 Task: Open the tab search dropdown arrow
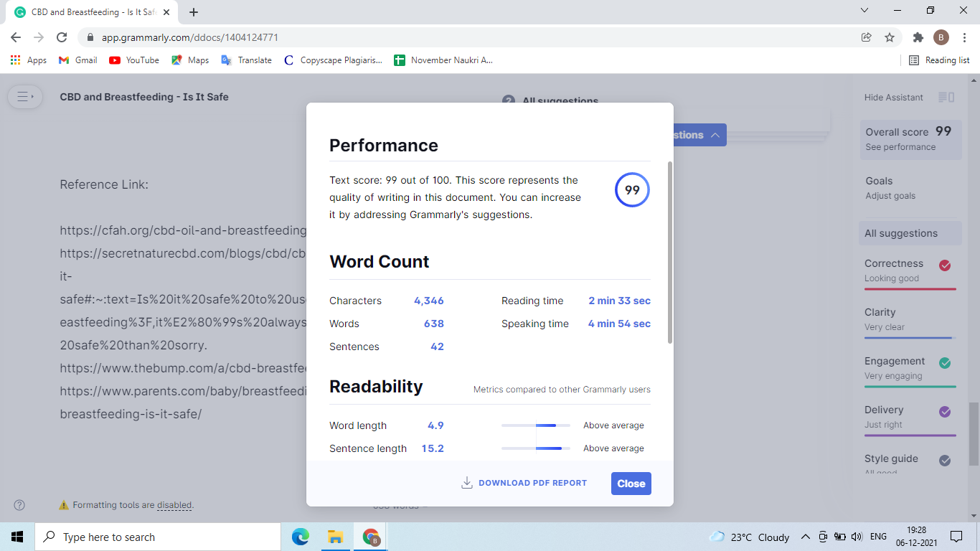(864, 11)
